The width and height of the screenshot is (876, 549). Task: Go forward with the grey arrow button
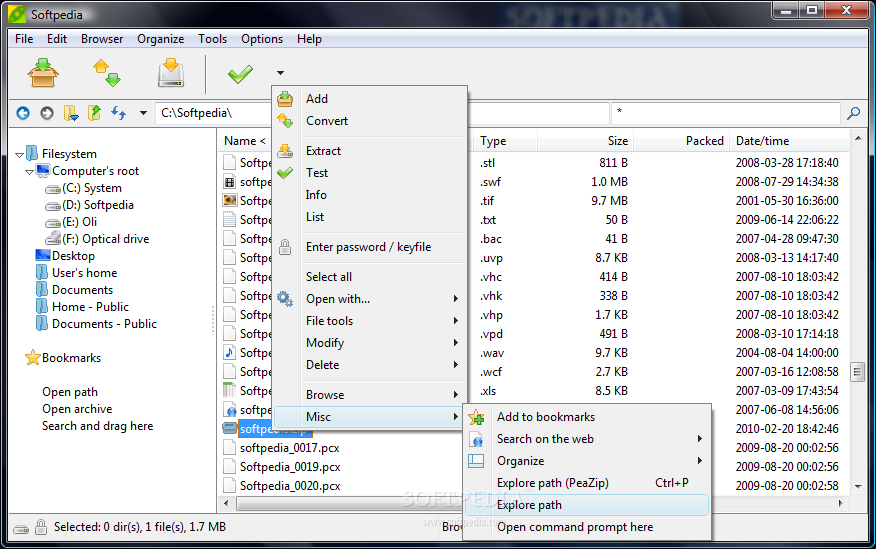[x=47, y=113]
